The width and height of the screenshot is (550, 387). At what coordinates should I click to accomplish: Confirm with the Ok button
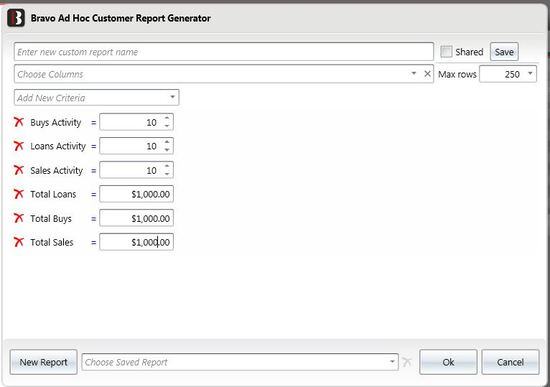pyautogui.click(x=448, y=362)
